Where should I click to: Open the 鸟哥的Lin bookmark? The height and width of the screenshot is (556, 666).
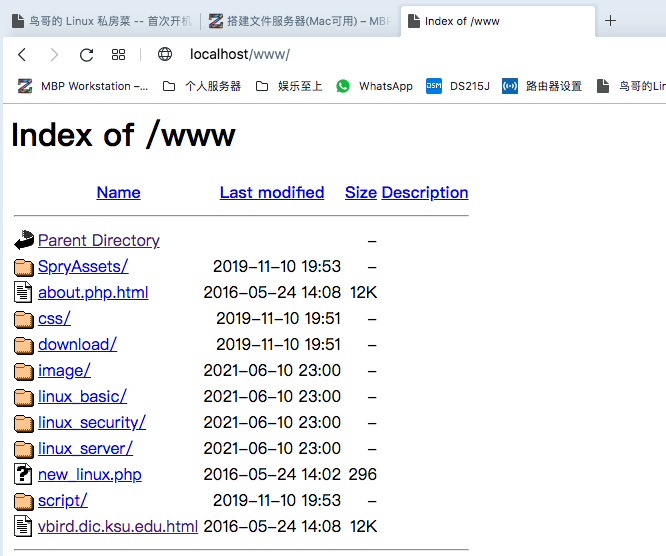(x=631, y=86)
